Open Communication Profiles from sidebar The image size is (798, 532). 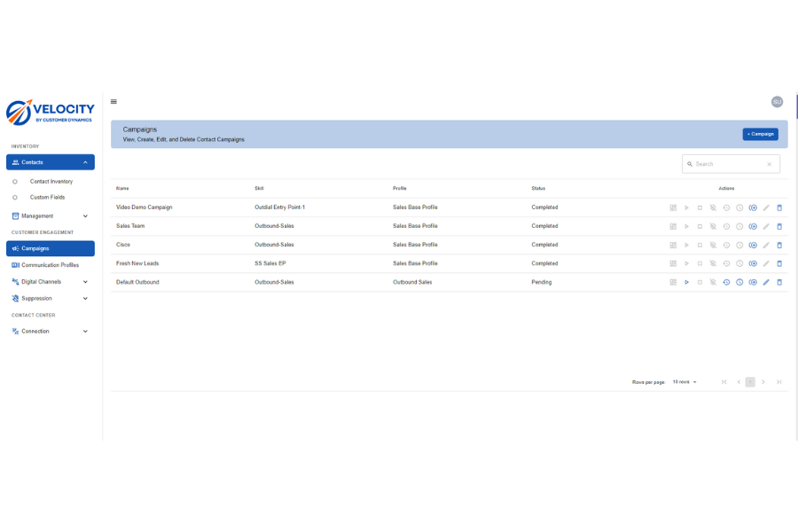click(x=50, y=265)
